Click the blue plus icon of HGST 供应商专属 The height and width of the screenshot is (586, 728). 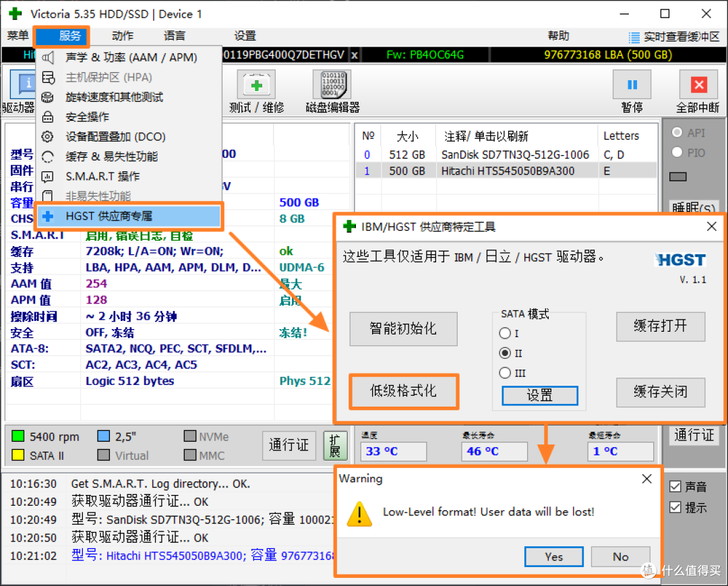[x=48, y=216]
